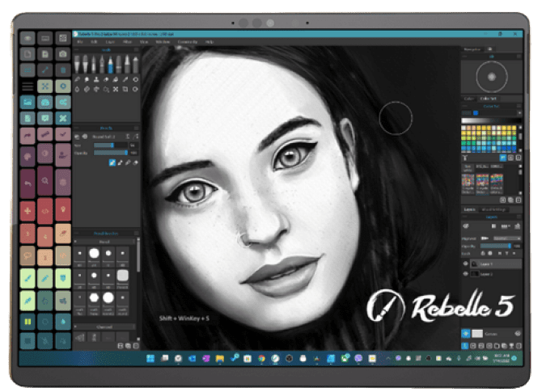542x392 pixels.
Task: Open the Brushes panel options menu
Action: pyautogui.click(x=134, y=127)
